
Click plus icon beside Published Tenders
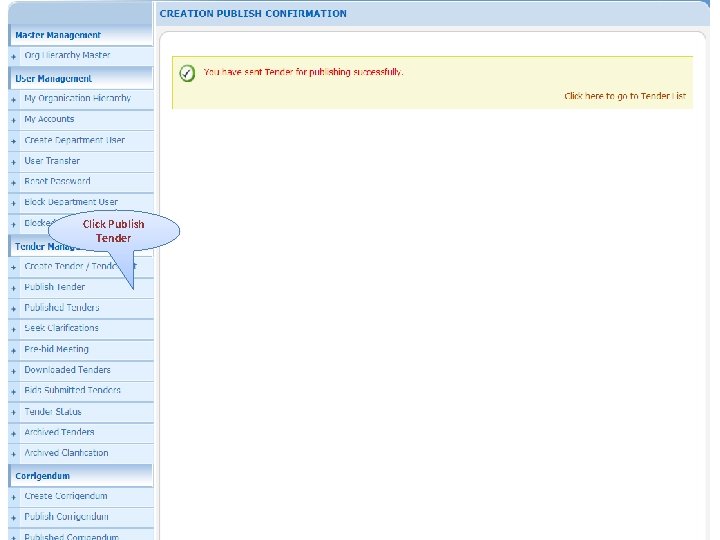[14, 309]
